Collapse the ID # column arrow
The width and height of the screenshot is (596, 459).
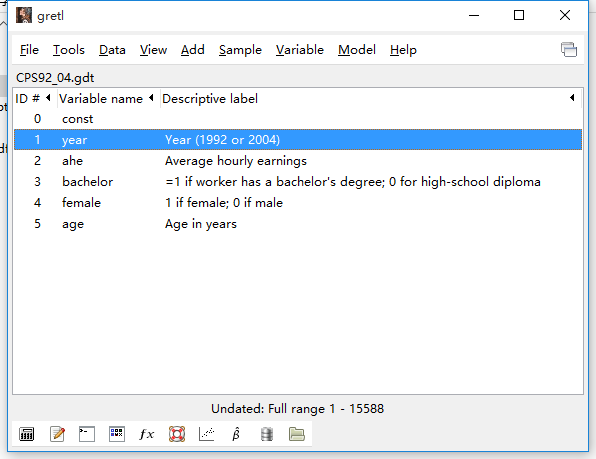[48, 98]
